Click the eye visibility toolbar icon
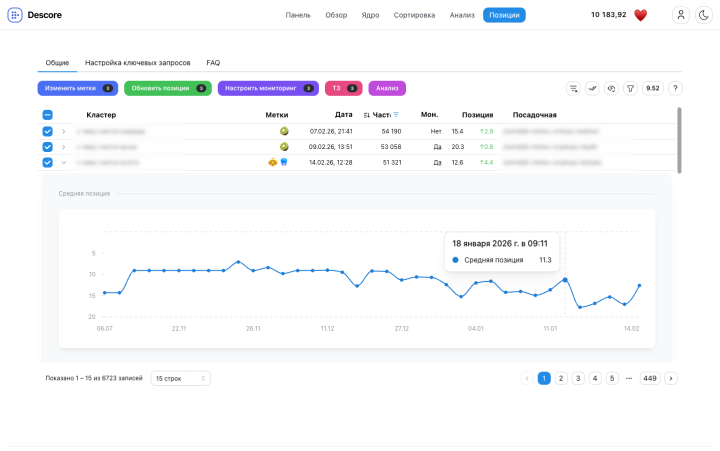The width and height of the screenshot is (720, 451). (611, 88)
